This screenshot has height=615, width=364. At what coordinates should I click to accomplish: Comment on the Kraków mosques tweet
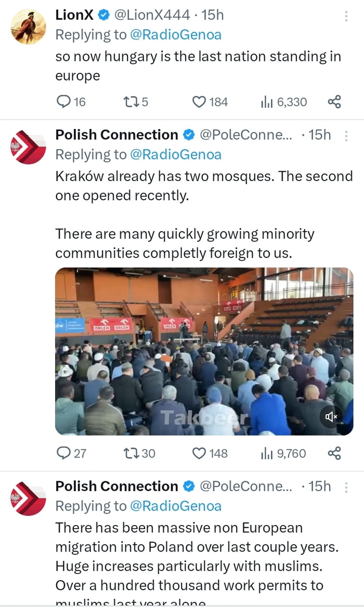pos(63,453)
